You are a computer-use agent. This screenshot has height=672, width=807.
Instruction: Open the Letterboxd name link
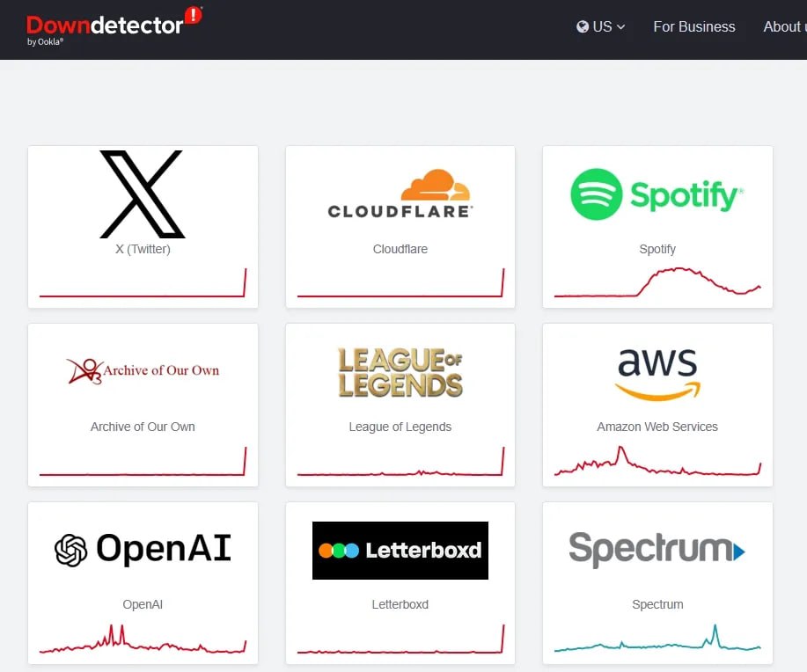pyautogui.click(x=400, y=604)
